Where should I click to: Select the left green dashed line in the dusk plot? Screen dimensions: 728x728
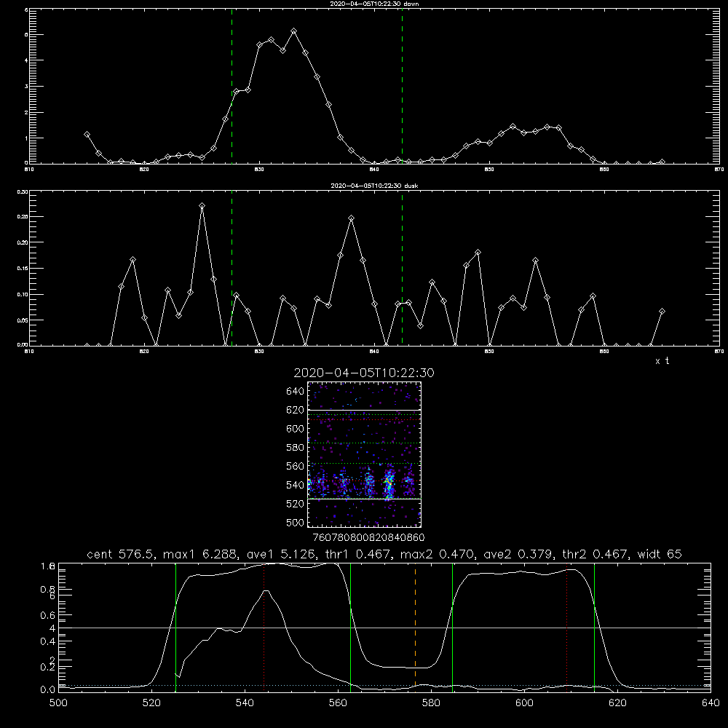point(232,268)
